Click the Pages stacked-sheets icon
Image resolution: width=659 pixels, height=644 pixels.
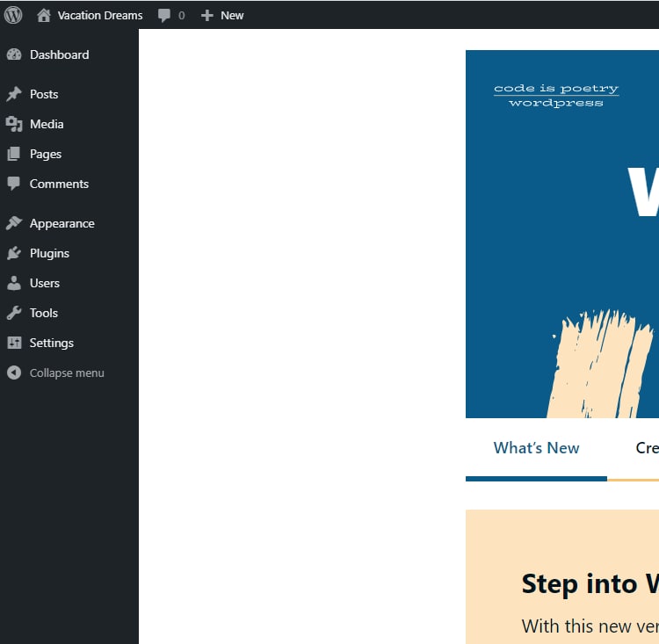coord(14,154)
